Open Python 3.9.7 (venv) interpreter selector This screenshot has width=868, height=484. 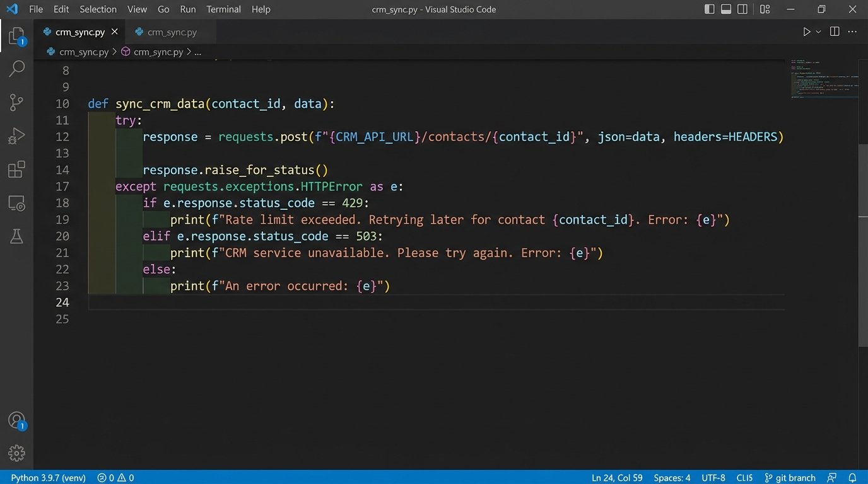(x=48, y=478)
